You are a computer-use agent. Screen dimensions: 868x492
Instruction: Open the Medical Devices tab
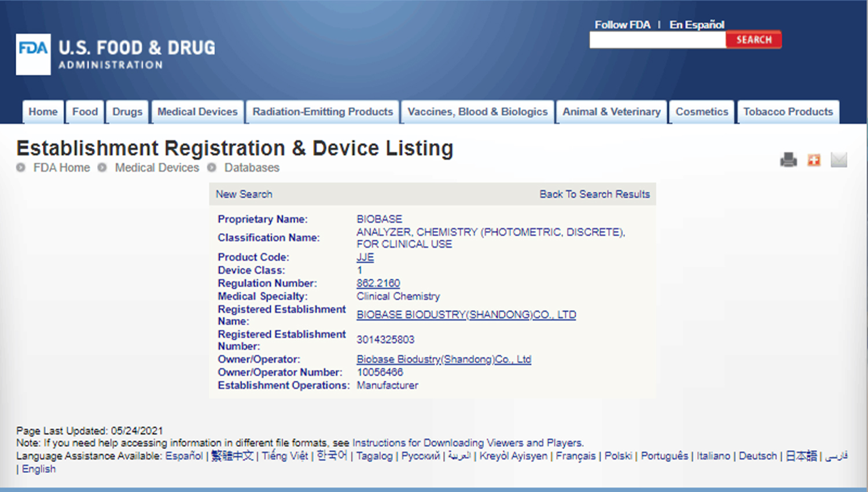pos(197,112)
